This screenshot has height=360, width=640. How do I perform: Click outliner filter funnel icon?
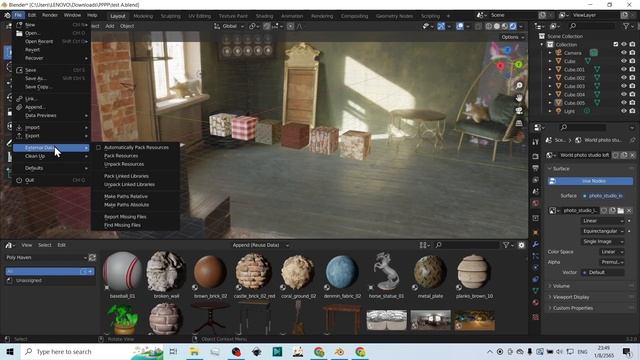[x=627, y=26]
